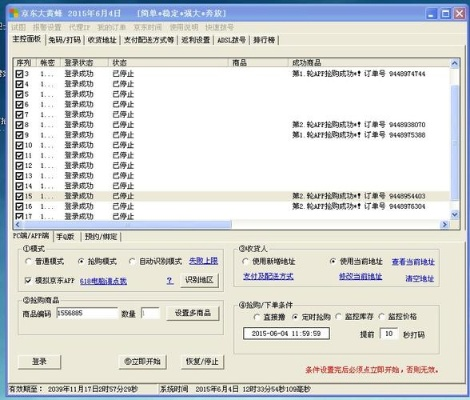Uncheck the checkbox for row 15
The height and width of the screenshot is (400, 470).
[19, 196]
